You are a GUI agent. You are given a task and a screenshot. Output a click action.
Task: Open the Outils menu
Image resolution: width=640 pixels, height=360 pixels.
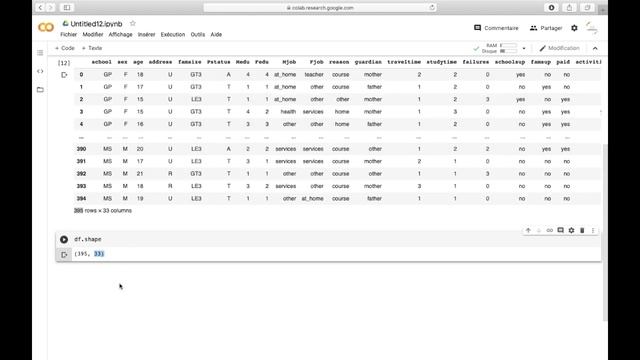coord(198,35)
